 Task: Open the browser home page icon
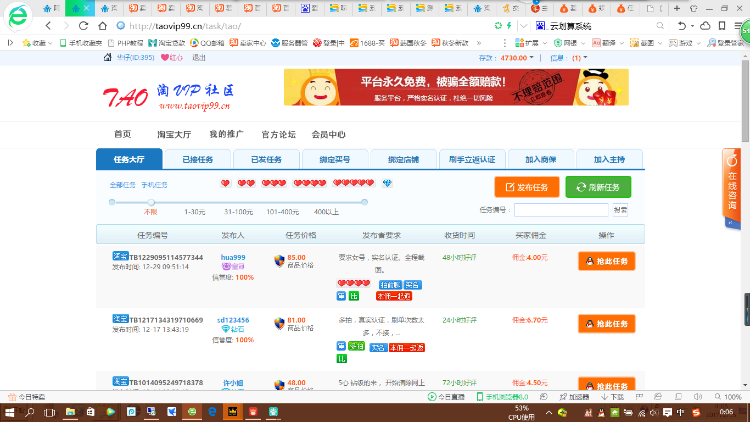pos(102,26)
